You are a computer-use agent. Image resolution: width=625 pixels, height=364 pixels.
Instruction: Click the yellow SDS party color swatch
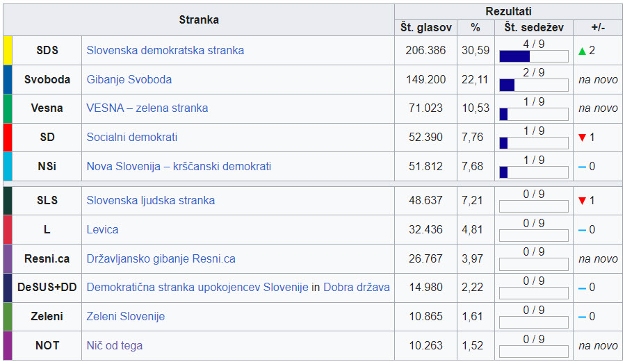(8, 51)
